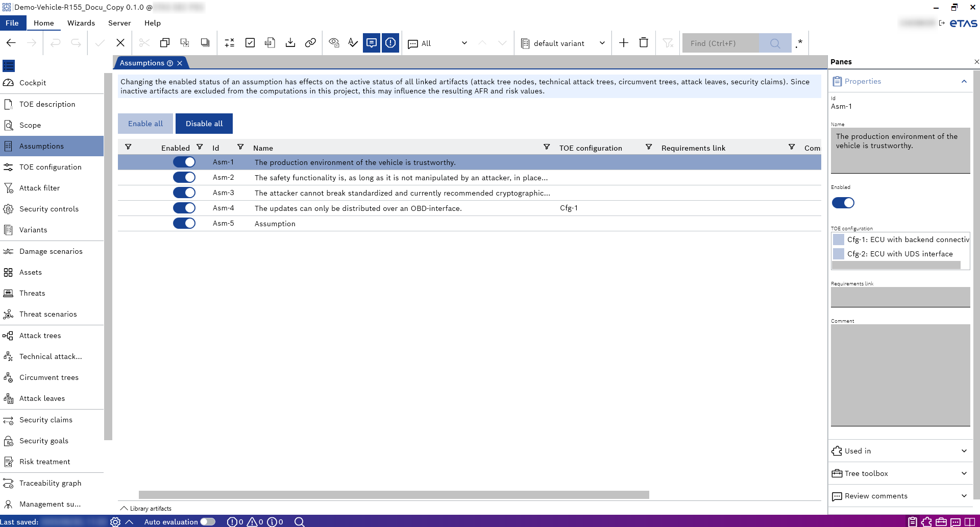This screenshot has width=980, height=527.
Task: Click the Disable all button
Action: point(204,124)
